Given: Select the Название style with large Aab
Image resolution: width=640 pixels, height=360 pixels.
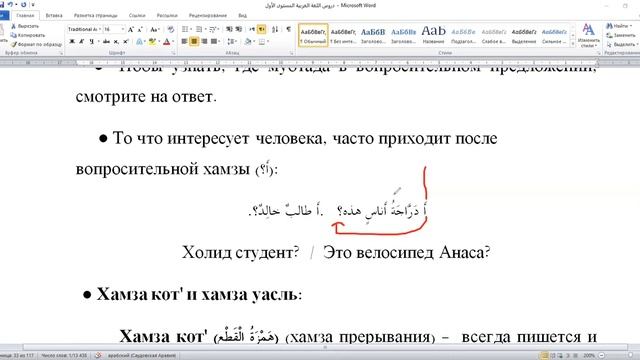Looking at the screenshot, I should point(433,35).
